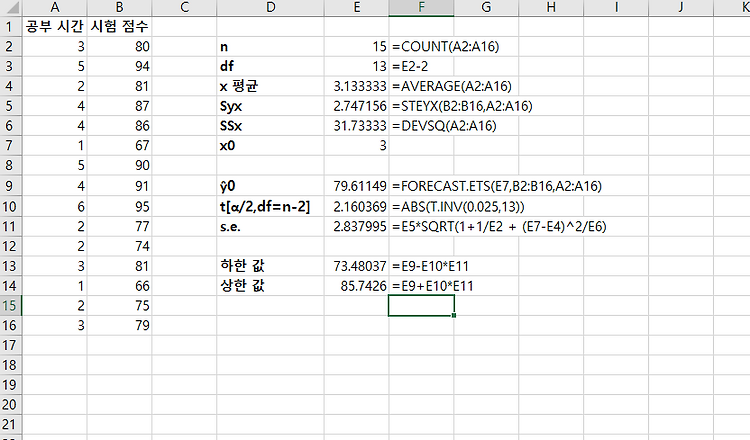The height and width of the screenshot is (440, 750).
Task: Click the =STEYX(B2:B16,A2:A16) formula text
Action: click(463, 106)
